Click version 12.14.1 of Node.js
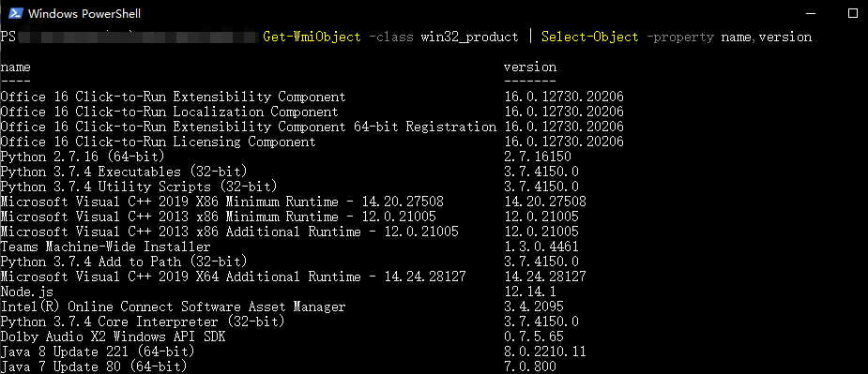The height and width of the screenshot is (374, 868). pyautogui.click(x=530, y=292)
